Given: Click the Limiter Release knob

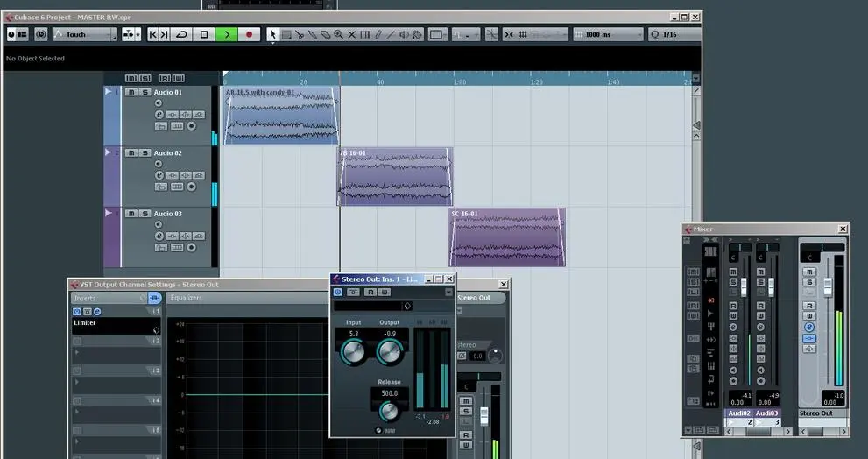Looking at the screenshot, I should click(389, 412).
